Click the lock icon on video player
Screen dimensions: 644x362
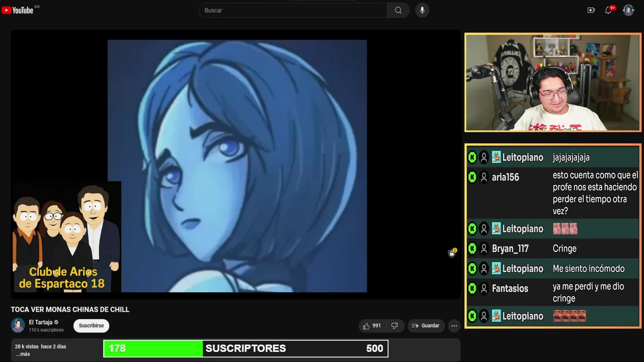[x=452, y=253]
